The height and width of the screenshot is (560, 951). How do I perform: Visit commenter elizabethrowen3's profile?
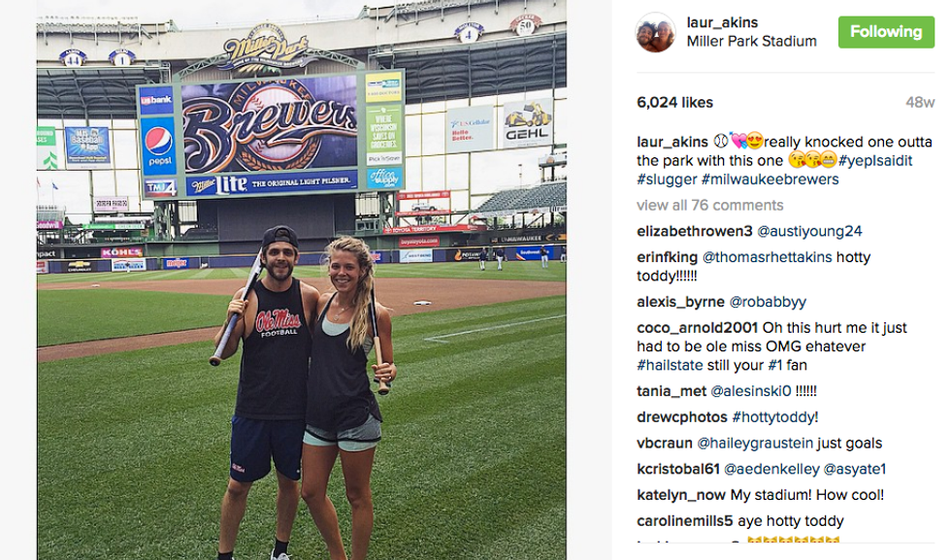pyautogui.click(x=695, y=231)
